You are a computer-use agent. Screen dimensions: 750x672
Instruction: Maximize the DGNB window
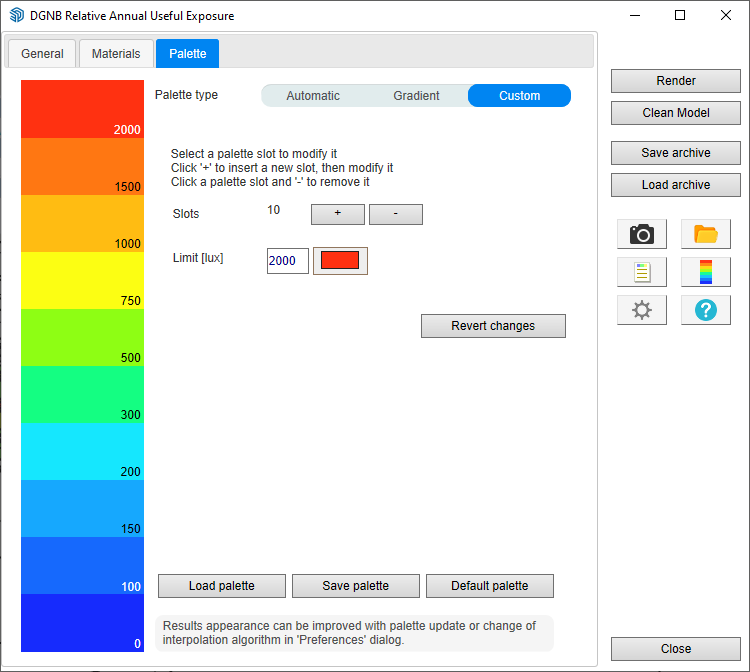click(680, 15)
